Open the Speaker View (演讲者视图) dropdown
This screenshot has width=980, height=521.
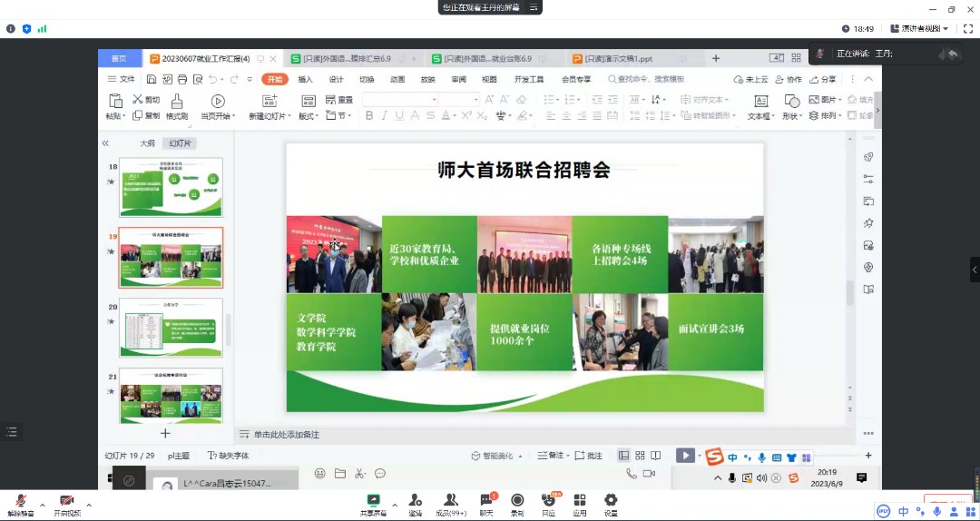coord(920,29)
